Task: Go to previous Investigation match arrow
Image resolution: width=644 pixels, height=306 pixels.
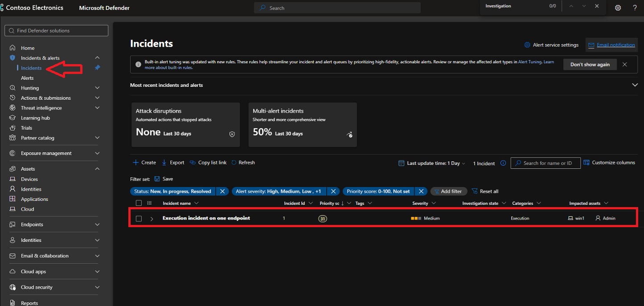Action: pos(571,6)
